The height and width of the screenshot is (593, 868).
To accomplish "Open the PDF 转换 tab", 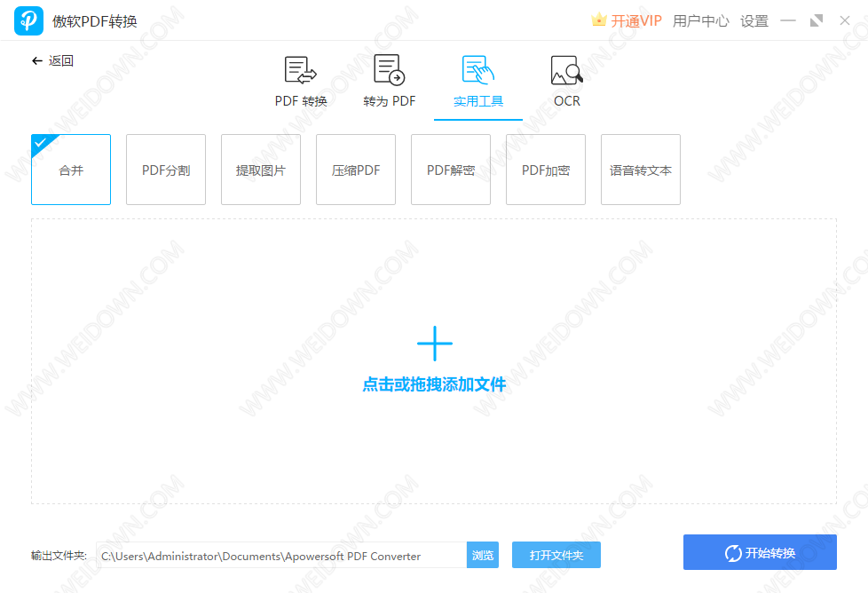I will [301, 82].
